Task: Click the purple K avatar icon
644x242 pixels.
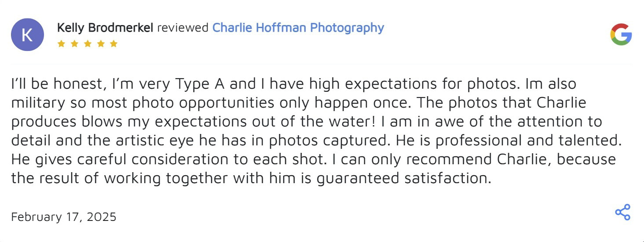Action: click(x=27, y=35)
